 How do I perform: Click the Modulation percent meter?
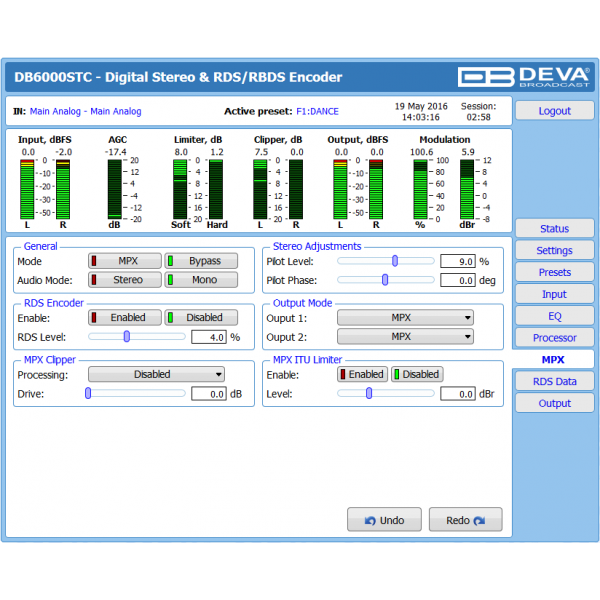tap(420, 189)
